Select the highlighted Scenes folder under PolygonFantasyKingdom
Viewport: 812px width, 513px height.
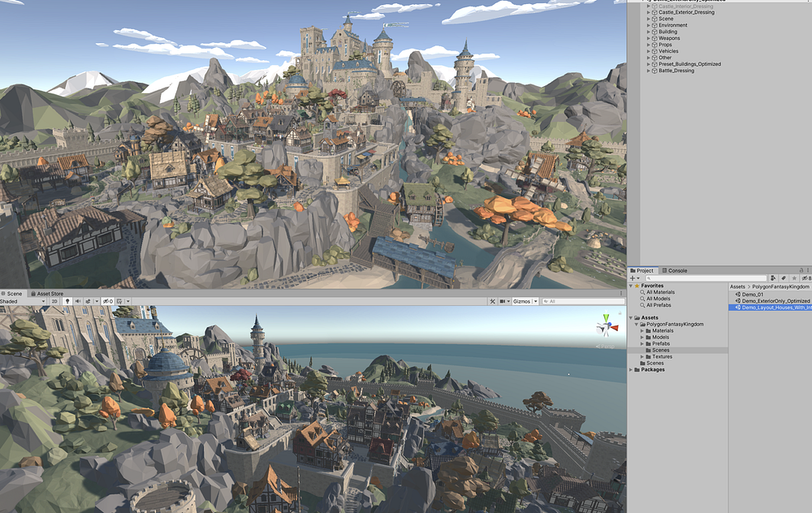660,350
